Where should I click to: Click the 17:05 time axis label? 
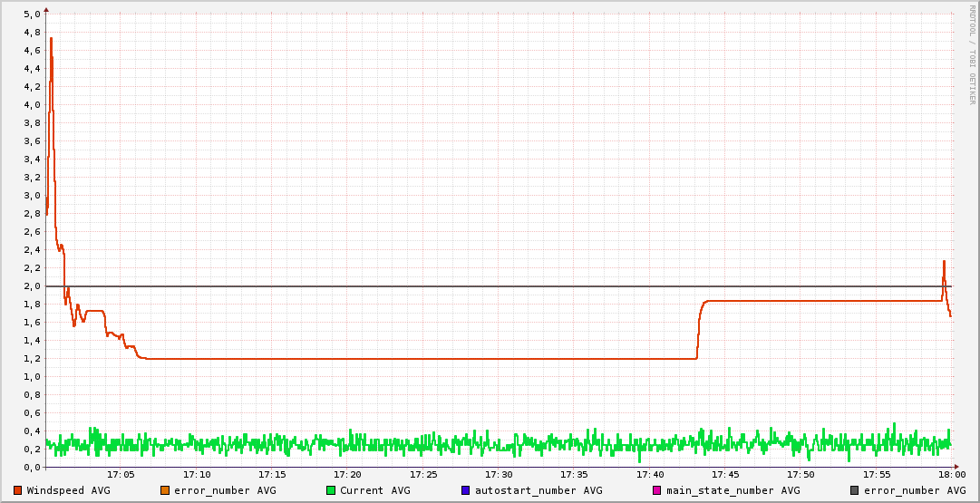121,475
